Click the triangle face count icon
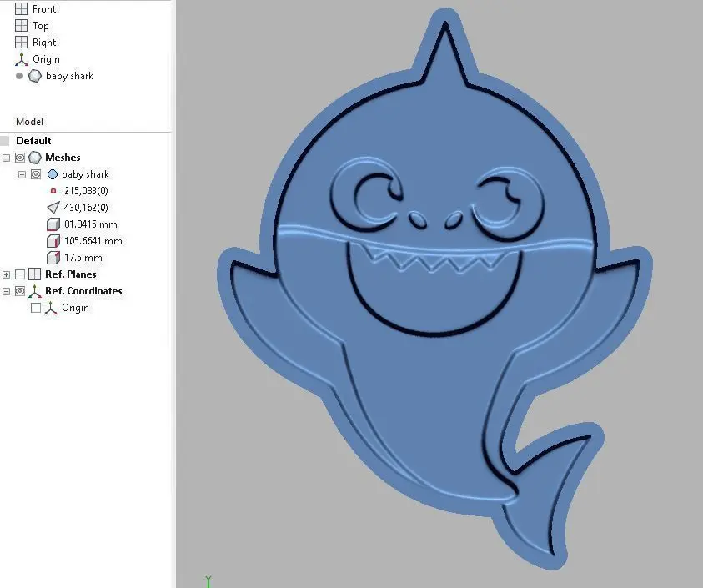The width and height of the screenshot is (703, 588). [x=53, y=207]
